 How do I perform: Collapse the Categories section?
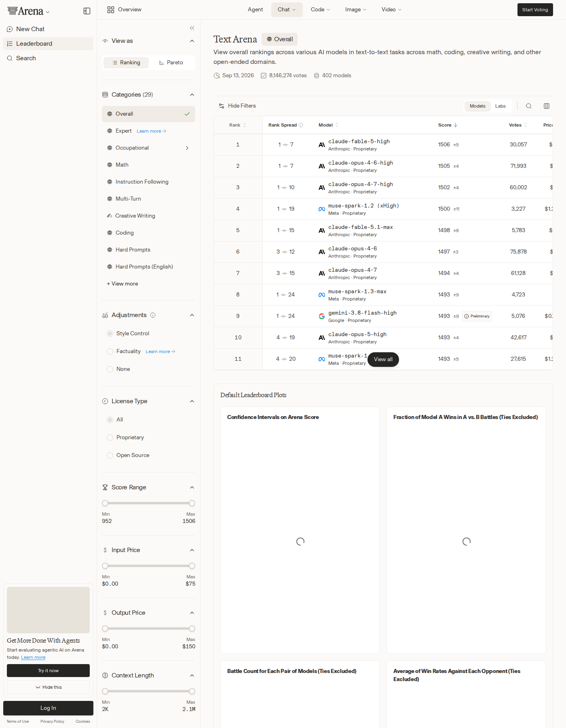(x=192, y=95)
